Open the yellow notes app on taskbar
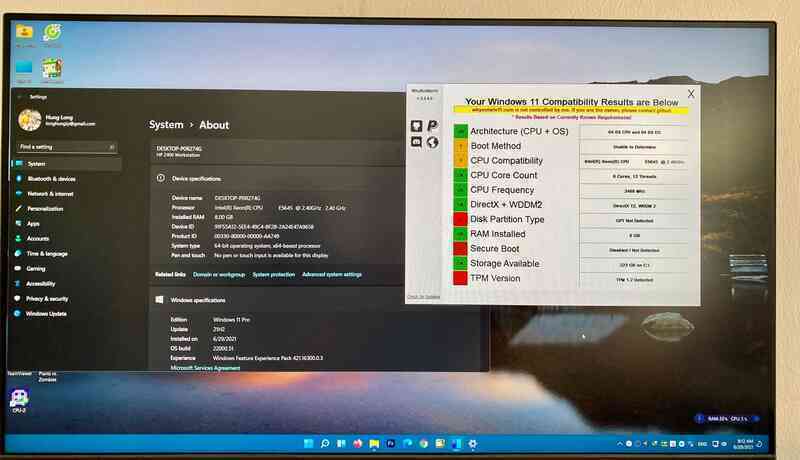 pyautogui.click(x=440, y=444)
